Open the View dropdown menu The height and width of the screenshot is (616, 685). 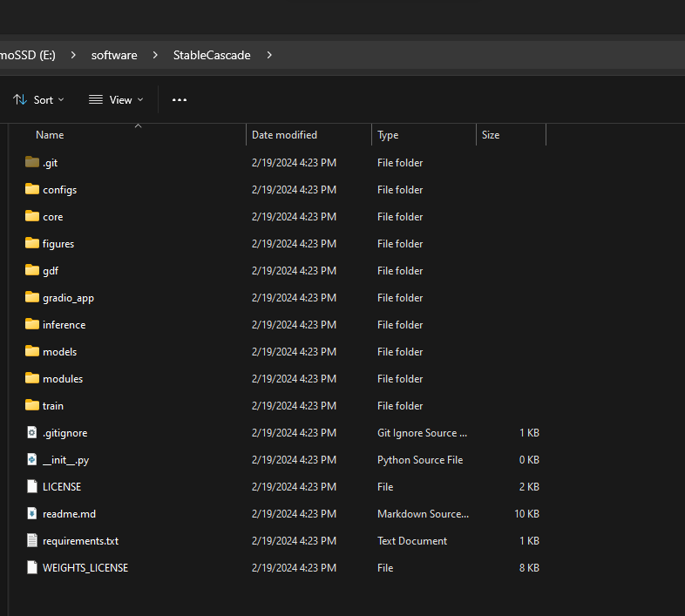[116, 100]
